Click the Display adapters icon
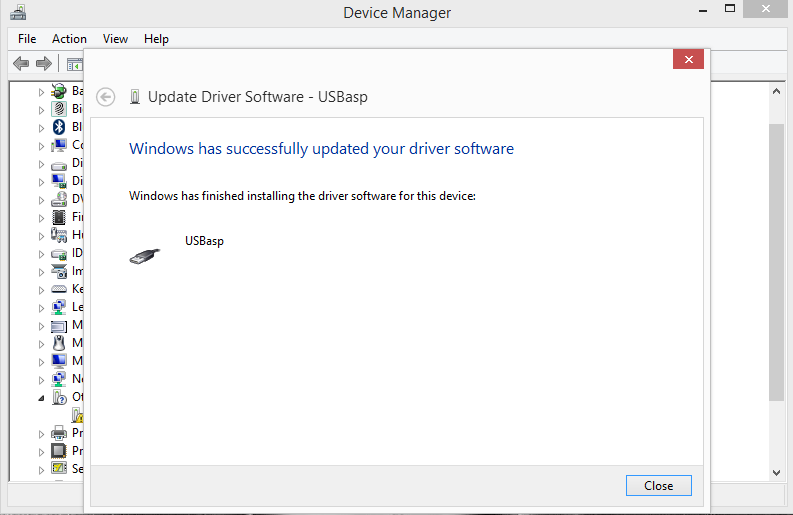The height and width of the screenshot is (515, 793). pos(59,181)
